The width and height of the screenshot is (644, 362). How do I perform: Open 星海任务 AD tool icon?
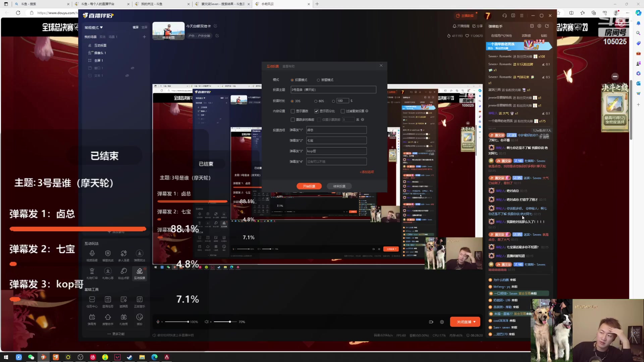tap(108, 302)
